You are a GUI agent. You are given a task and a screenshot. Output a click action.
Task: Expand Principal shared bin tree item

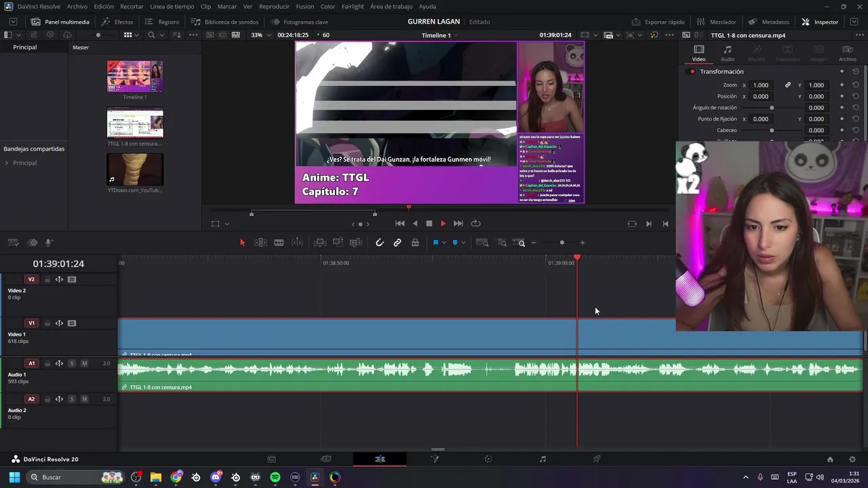(x=7, y=163)
